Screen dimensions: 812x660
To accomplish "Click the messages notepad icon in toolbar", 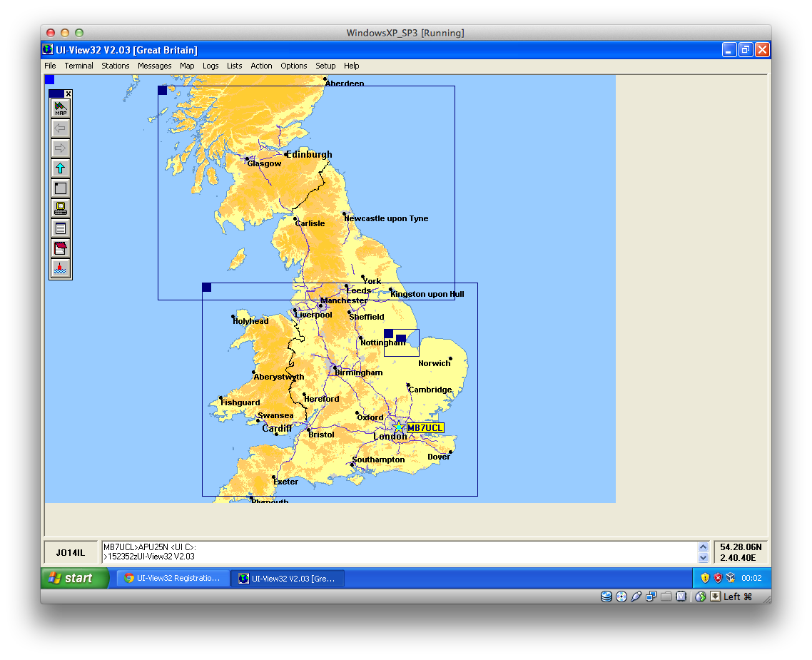I will tap(61, 248).
